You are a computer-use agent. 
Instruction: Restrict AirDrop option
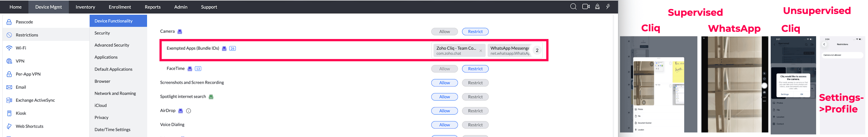pos(475,111)
